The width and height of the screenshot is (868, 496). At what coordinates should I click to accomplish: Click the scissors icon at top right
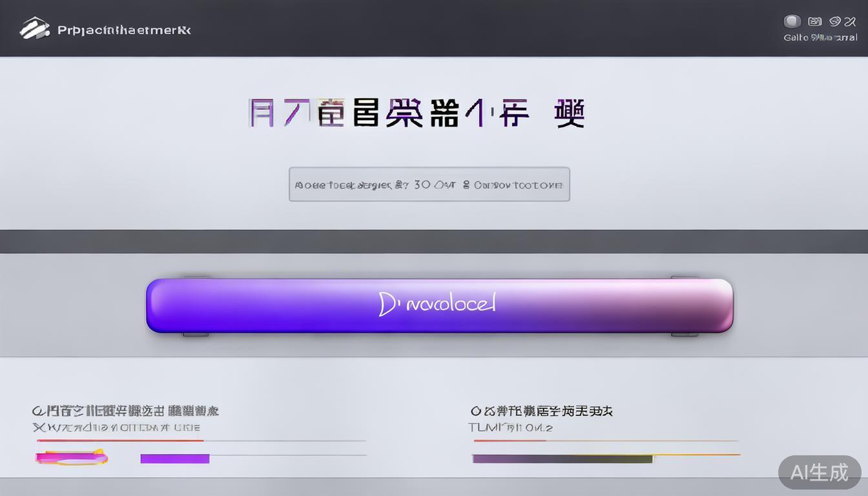coord(854,21)
